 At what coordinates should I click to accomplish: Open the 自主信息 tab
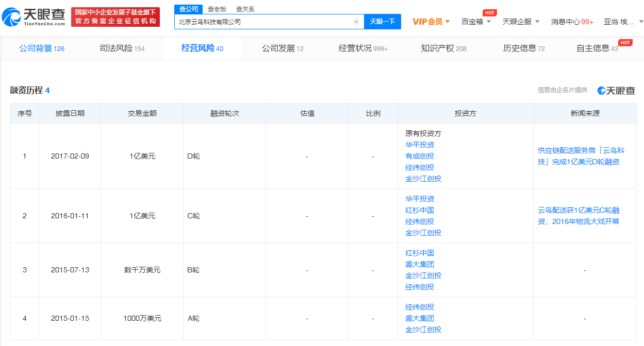coord(597,48)
